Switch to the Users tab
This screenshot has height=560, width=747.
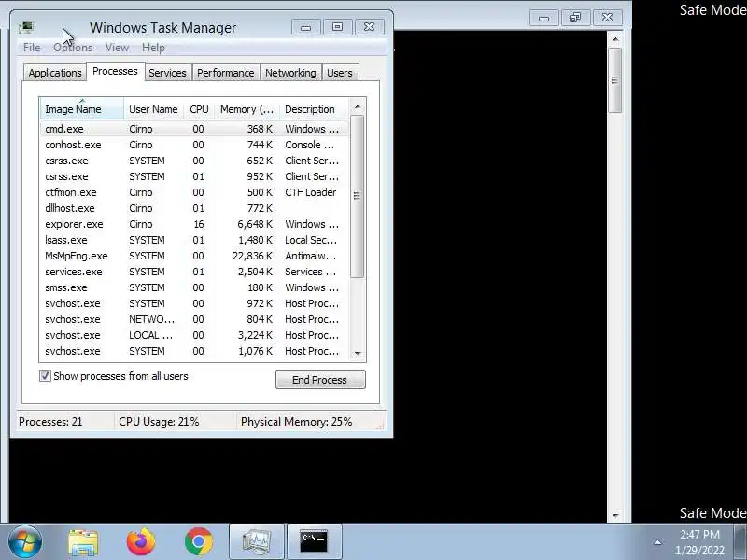[340, 73]
